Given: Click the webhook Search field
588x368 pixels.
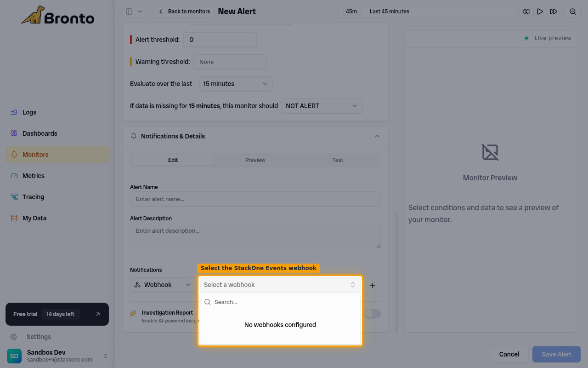Looking at the screenshot, I should 280,302.
